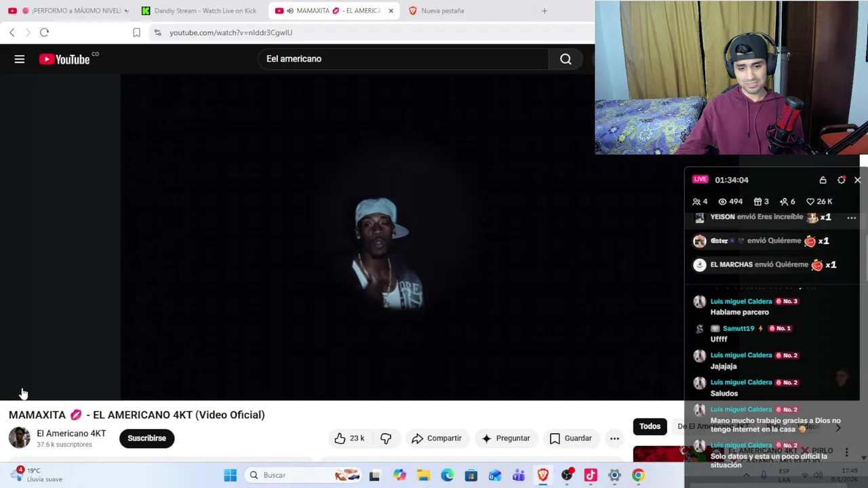Open the recommended video thumbnail below Todos

point(658,453)
